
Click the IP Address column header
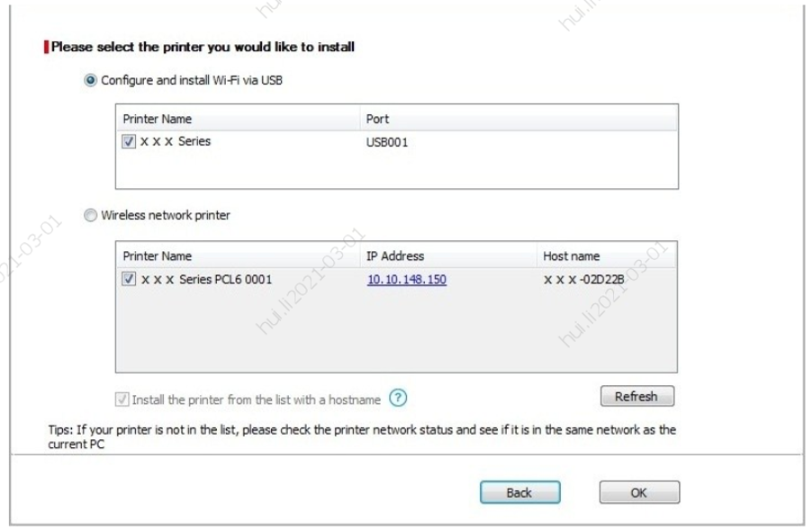[395, 256]
